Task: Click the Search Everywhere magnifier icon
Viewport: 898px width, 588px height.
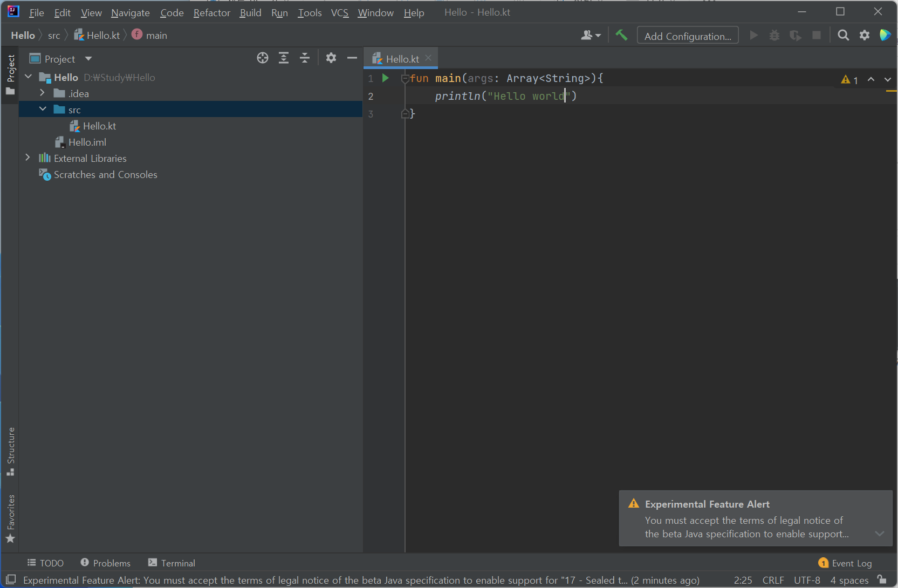Action: [x=843, y=36]
